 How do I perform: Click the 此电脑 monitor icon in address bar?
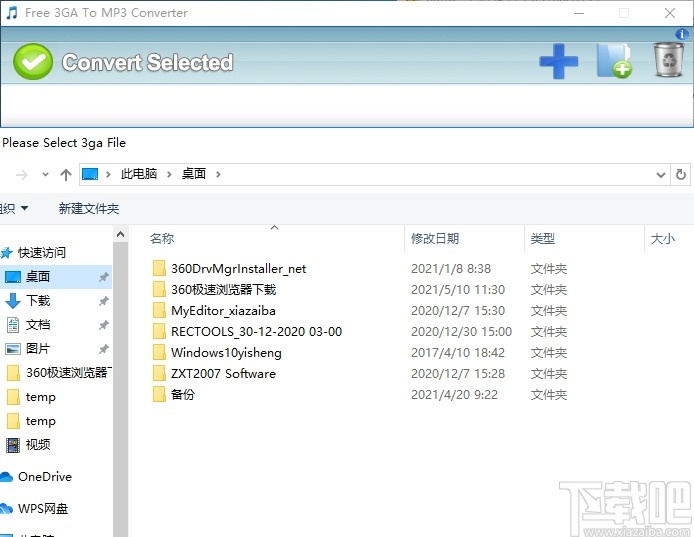click(90, 174)
